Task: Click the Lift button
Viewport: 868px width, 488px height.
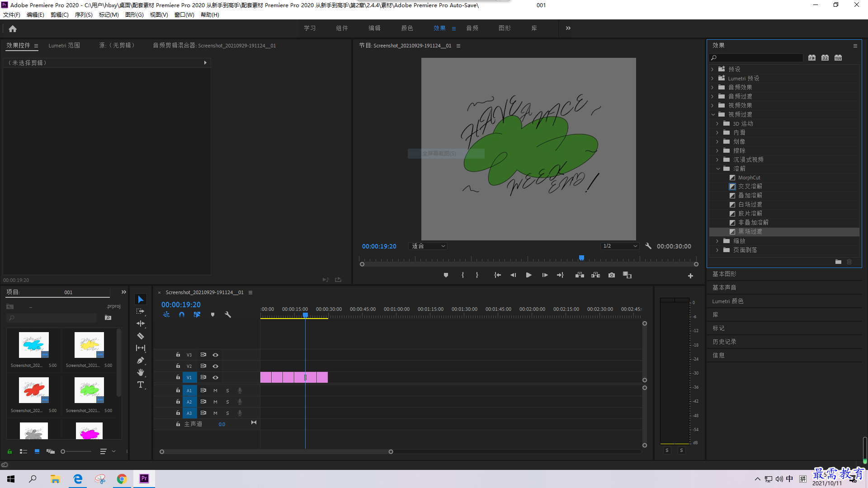Action: 580,275
